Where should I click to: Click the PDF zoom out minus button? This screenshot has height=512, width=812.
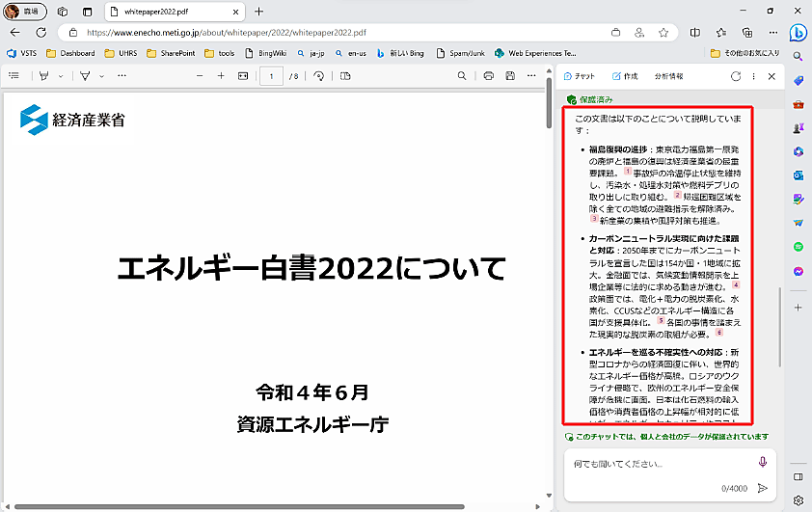[x=199, y=76]
